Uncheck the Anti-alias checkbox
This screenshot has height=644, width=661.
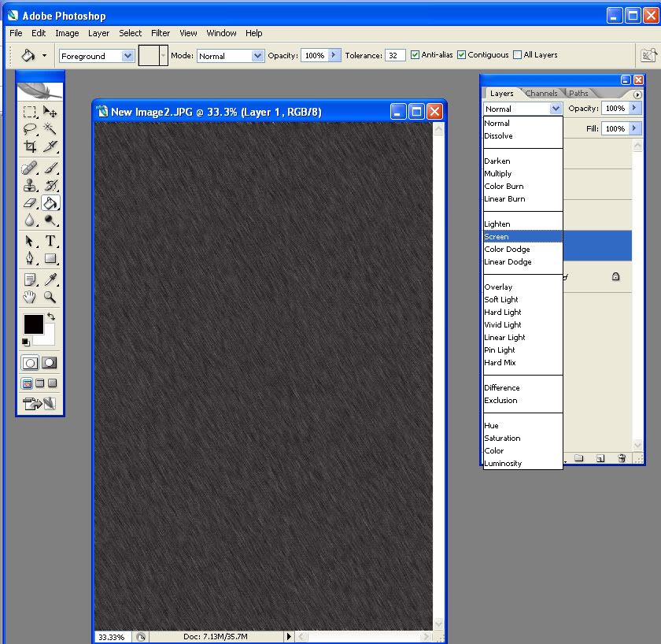coord(415,55)
